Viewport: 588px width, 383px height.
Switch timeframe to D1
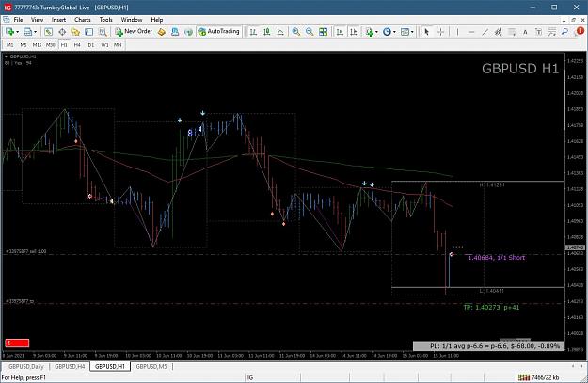(90, 45)
